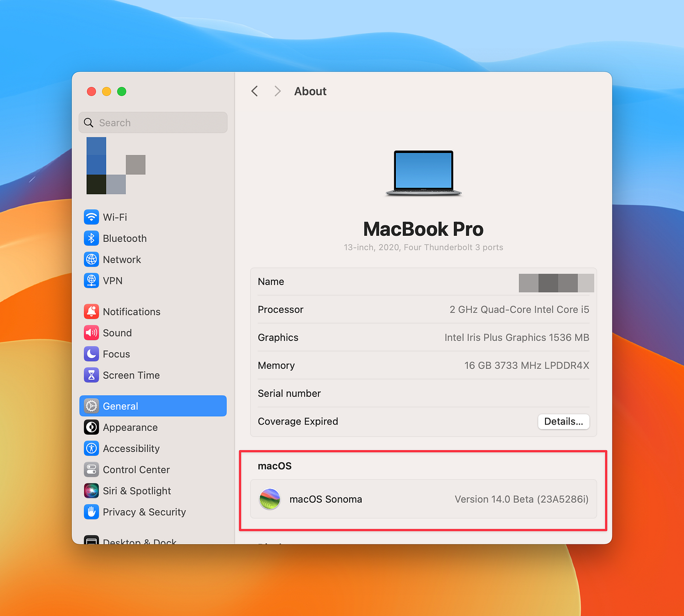
Task: Click the Screen Time hourglass icon
Action: 91,375
